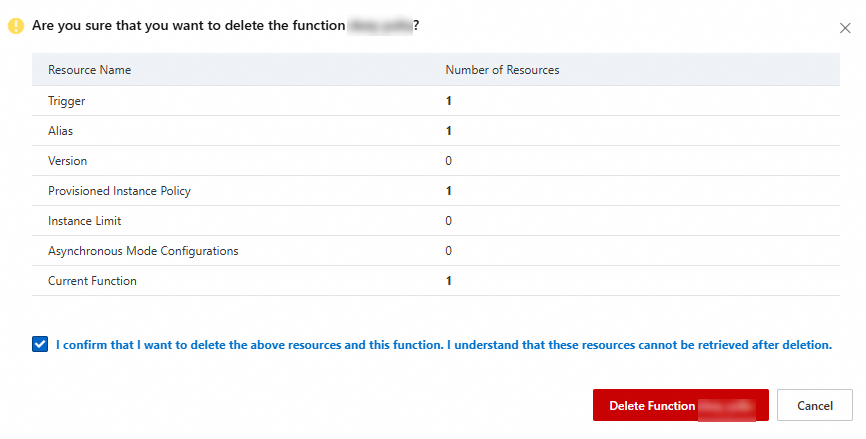Screen dimensions: 866x439
Task: Click the Provisioned Instance Policy count value
Action: click(x=449, y=191)
